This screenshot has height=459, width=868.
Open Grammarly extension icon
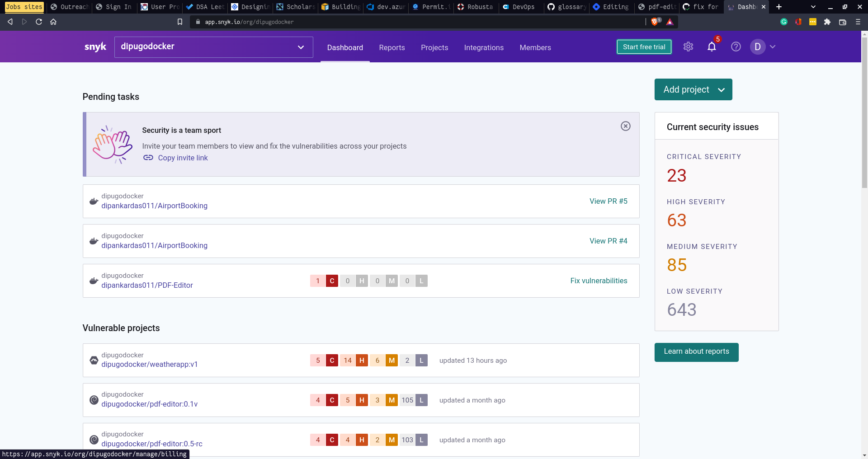[784, 22]
